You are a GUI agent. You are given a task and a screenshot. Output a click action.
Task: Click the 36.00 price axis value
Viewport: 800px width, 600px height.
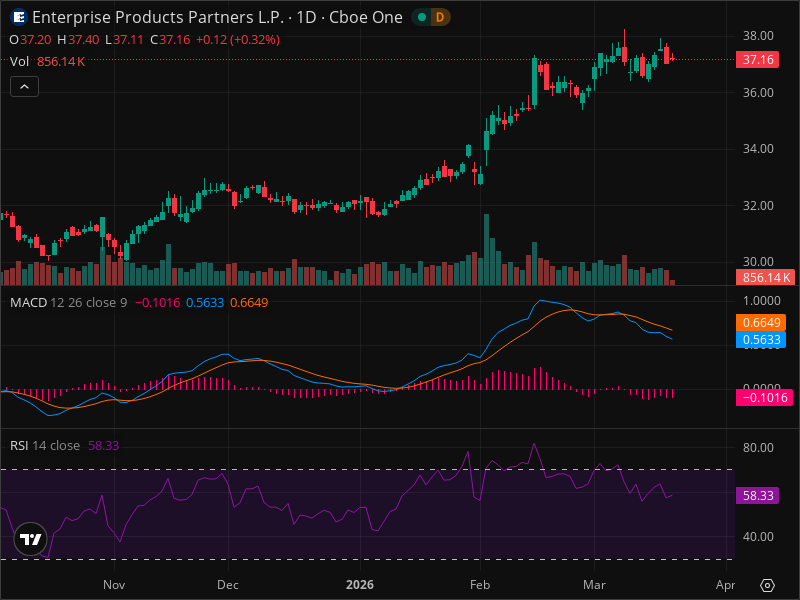[x=758, y=92]
